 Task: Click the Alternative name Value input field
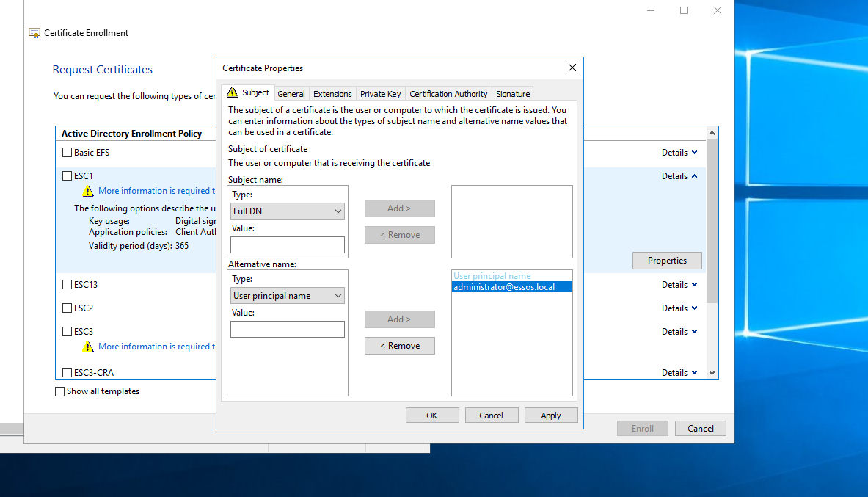(x=288, y=329)
